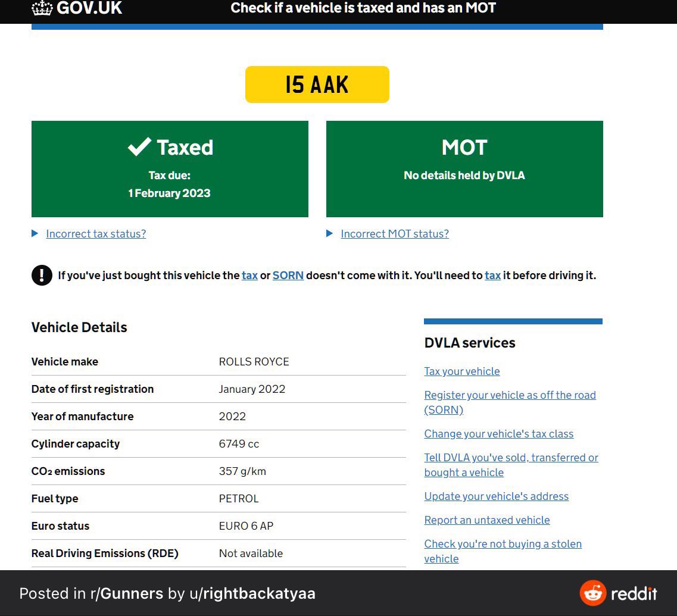677x616 pixels.
Task: Click the Euro status label
Action: (x=61, y=526)
